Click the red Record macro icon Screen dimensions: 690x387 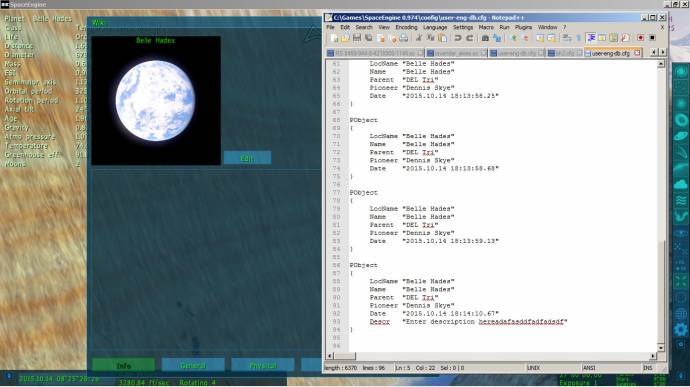pyautogui.click(x=641, y=38)
